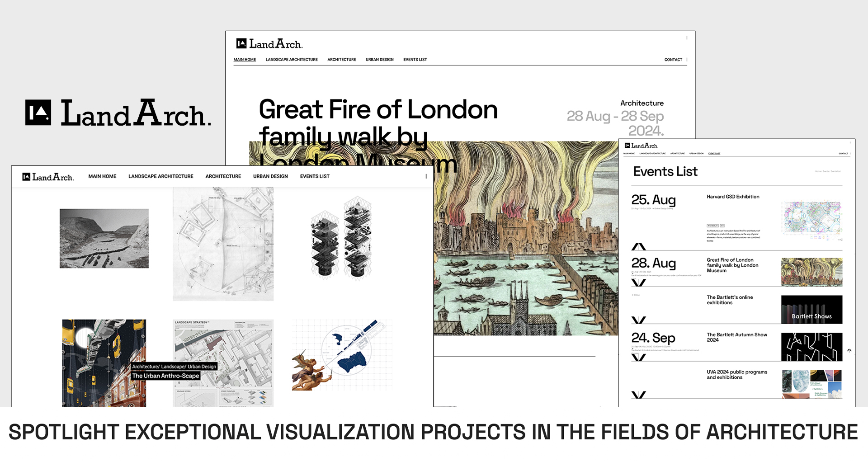Open the Great Fire event thumbnail in Events List
This screenshot has height=471, width=868.
coord(811,272)
